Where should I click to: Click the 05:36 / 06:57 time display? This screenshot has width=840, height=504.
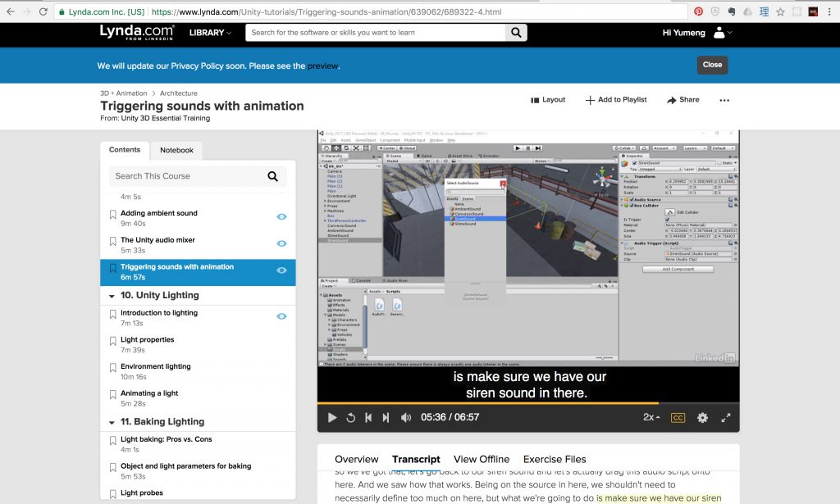pyautogui.click(x=450, y=417)
